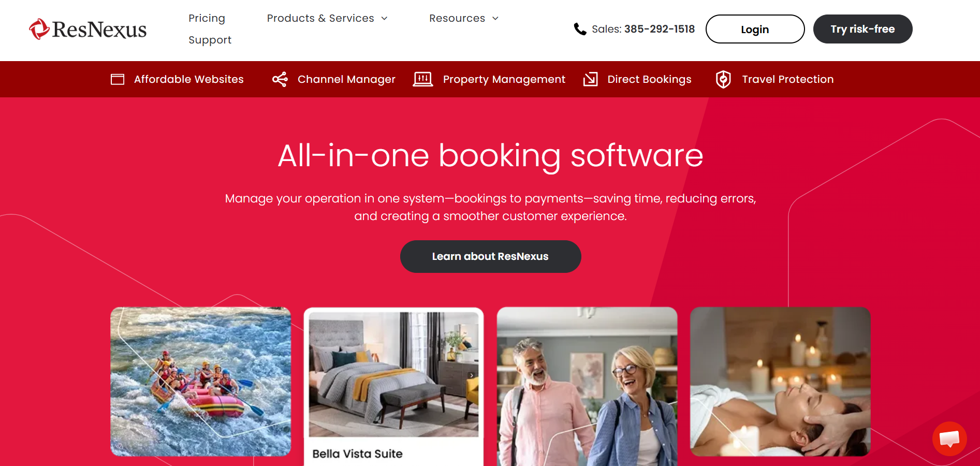The image size is (980, 466).
Task: Click the Channel Manager share icon
Action: (x=280, y=79)
